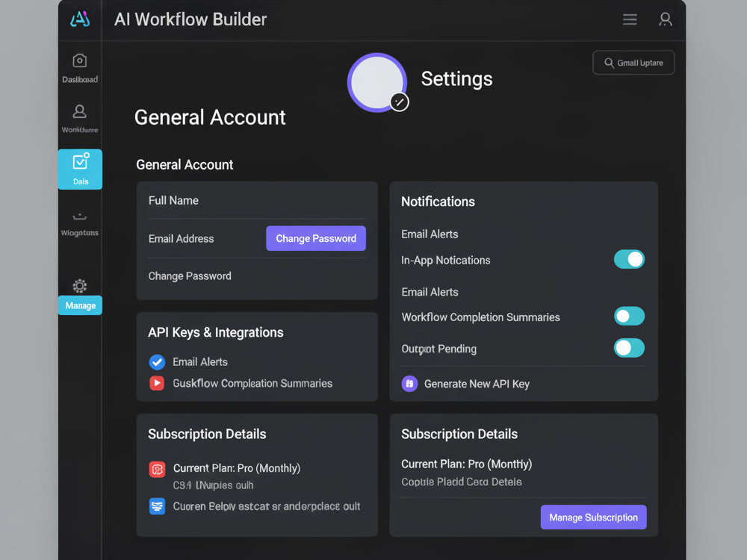747x560 pixels.
Task: Click the Full Name field row
Action: coord(257,200)
